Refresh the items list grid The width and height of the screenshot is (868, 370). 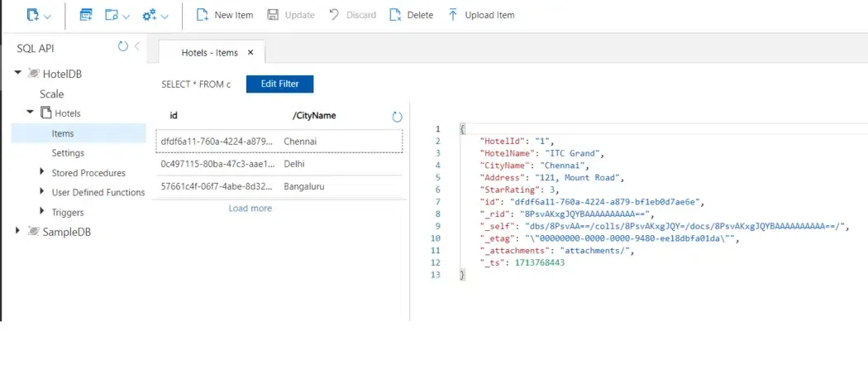397,117
